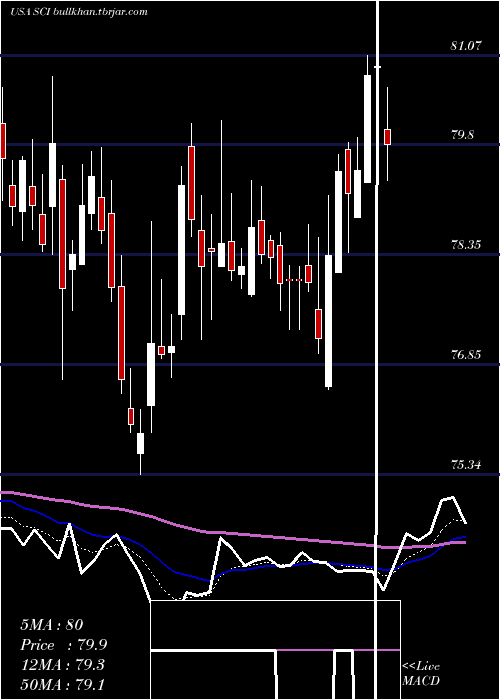Screen dimensions: 500x700
Task: Click the 5MA : 80 value
Action: [51, 624]
